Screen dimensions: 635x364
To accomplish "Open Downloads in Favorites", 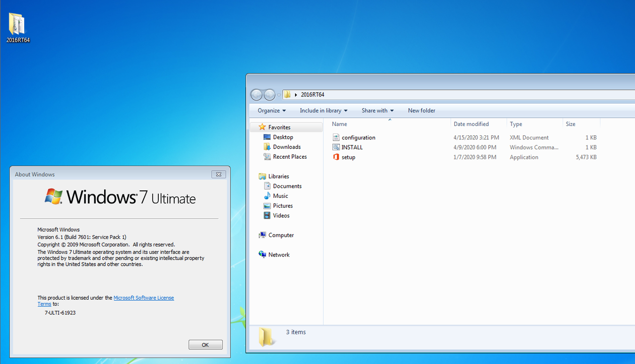I will pyautogui.click(x=287, y=147).
